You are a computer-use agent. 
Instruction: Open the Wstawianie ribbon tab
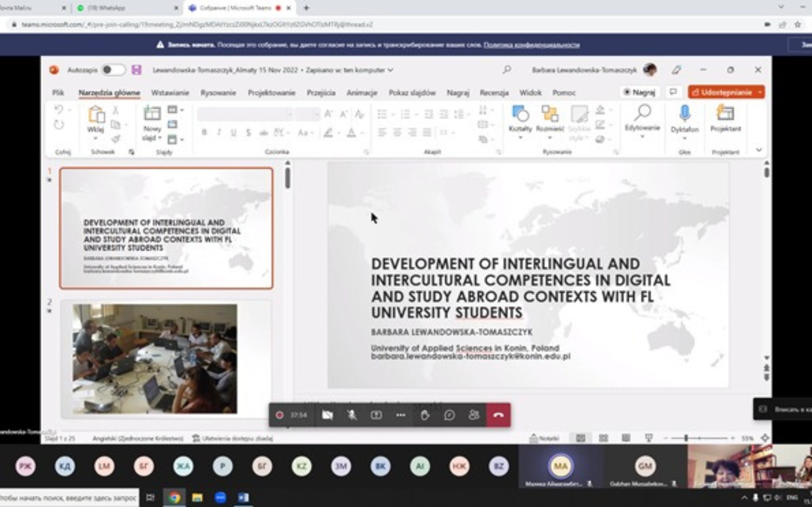[170, 93]
